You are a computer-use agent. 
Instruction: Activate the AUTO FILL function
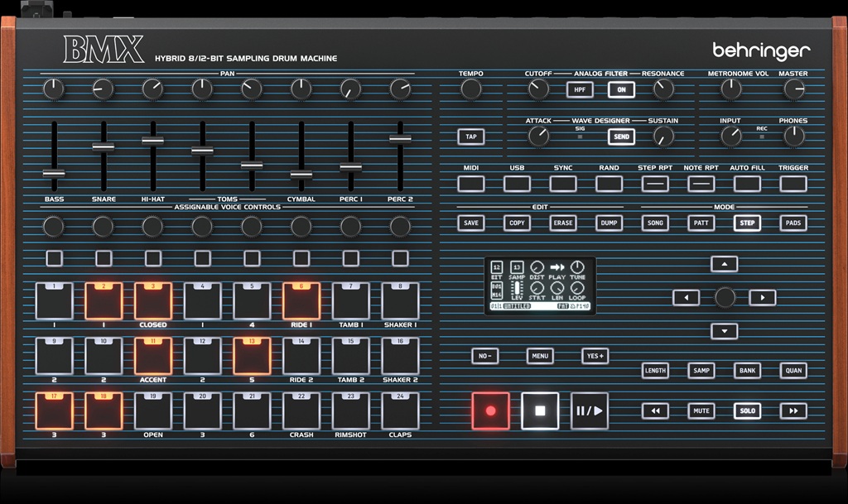coord(746,184)
